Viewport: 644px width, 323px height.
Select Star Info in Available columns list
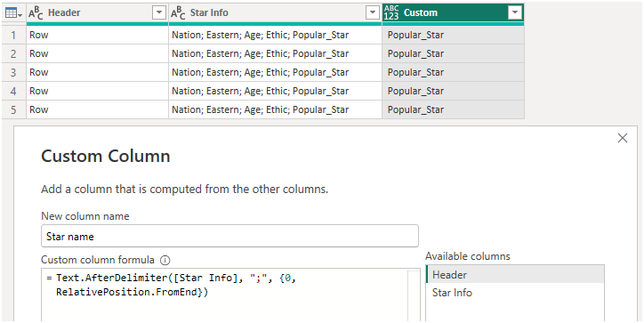click(x=515, y=293)
